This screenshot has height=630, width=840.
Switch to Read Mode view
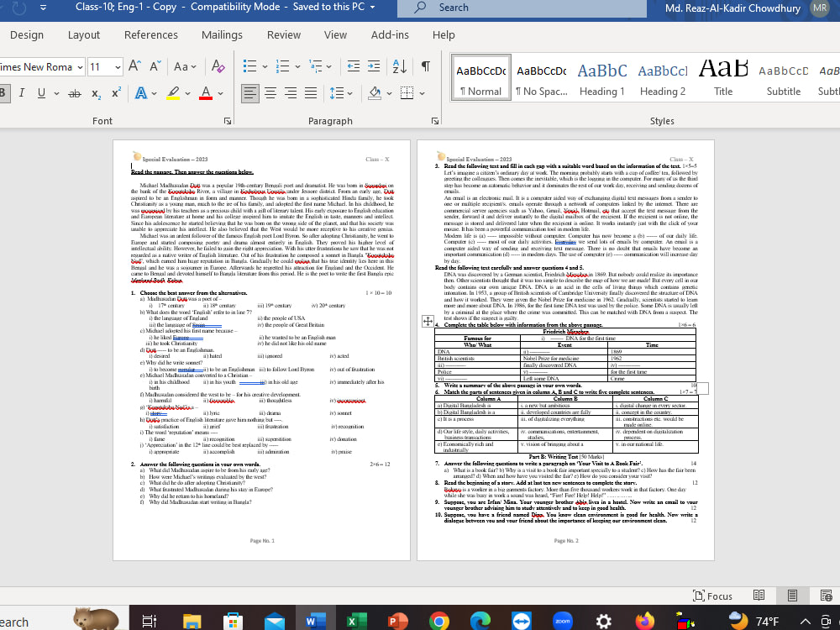point(759,596)
